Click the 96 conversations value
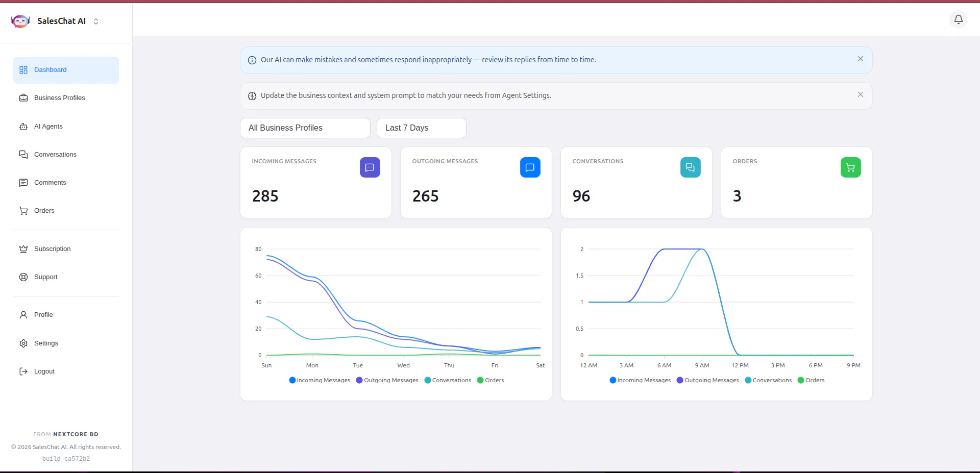 click(581, 196)
